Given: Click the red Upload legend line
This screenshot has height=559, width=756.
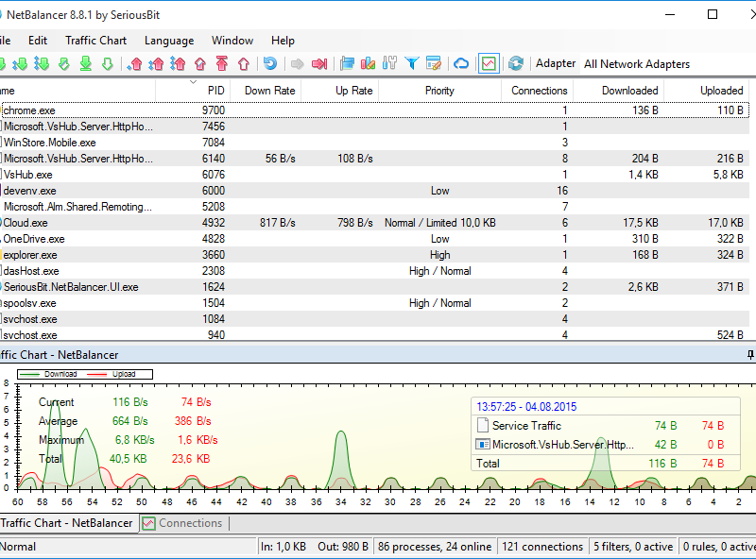Looking at the screenshot, I should click(x=96, y=375).
